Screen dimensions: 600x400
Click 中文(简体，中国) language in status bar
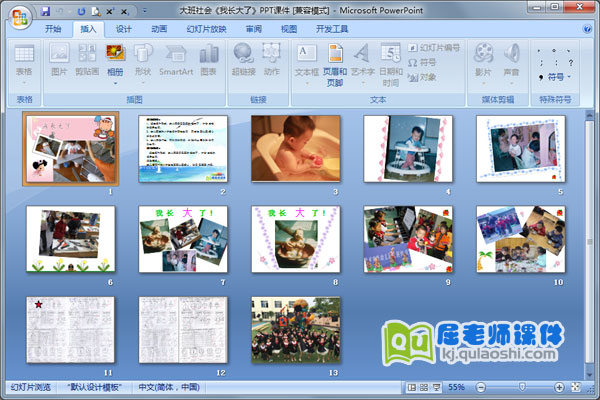[x=169, y=387]
